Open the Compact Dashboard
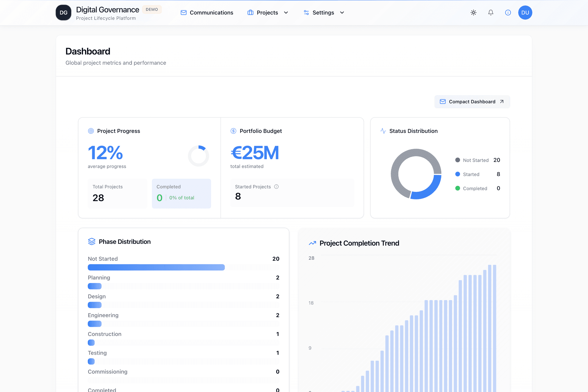588x392 pixels. click(472, 102)
